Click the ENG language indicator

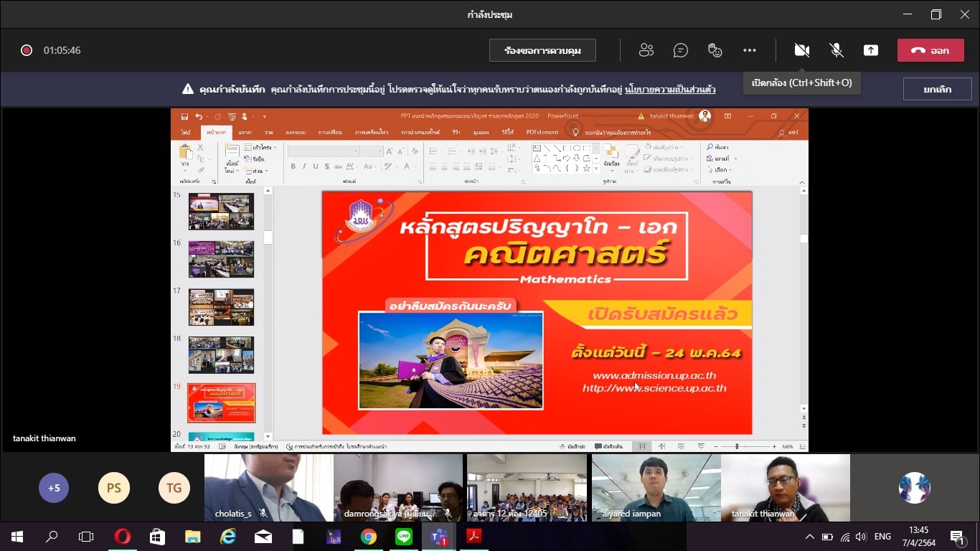(x=882, y=537)
